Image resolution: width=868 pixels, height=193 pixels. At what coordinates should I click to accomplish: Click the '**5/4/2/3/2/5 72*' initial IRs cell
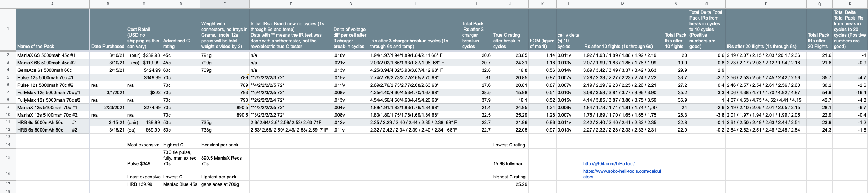(291, 92)
